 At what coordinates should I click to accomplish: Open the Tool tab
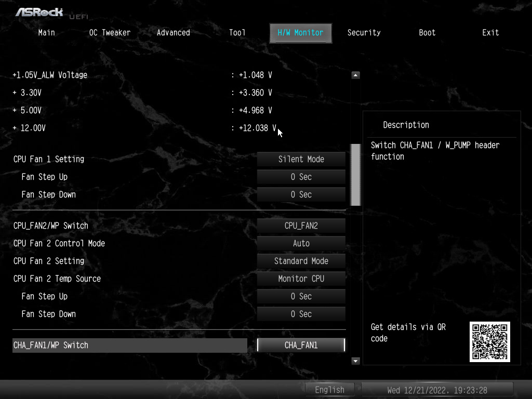tap(237, 33)
